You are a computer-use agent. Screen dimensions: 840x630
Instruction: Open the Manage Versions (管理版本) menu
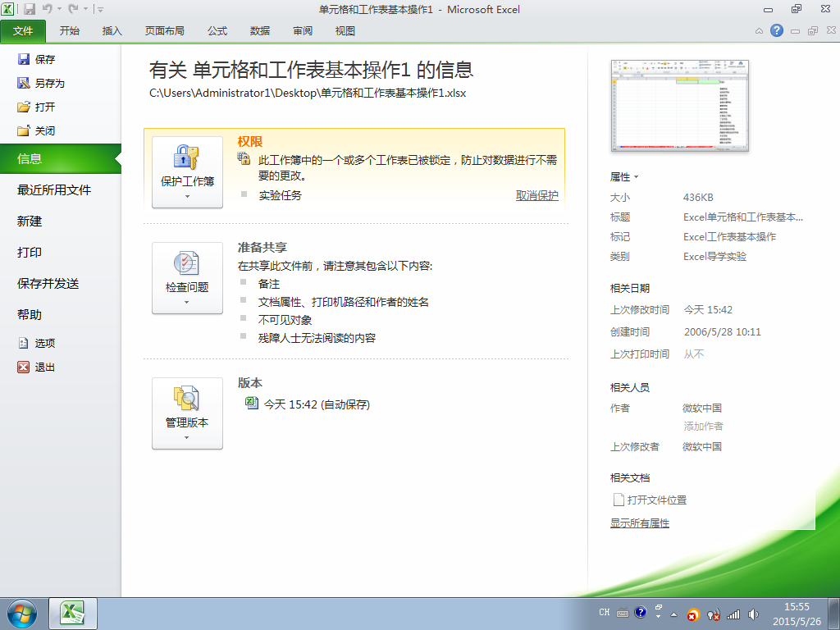[x=187, y=413]
